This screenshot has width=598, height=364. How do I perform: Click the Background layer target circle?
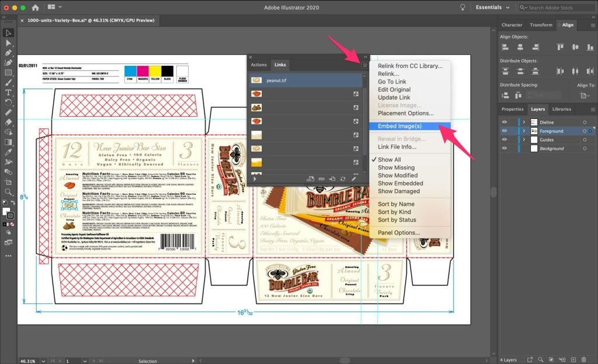tap(584, 149)
